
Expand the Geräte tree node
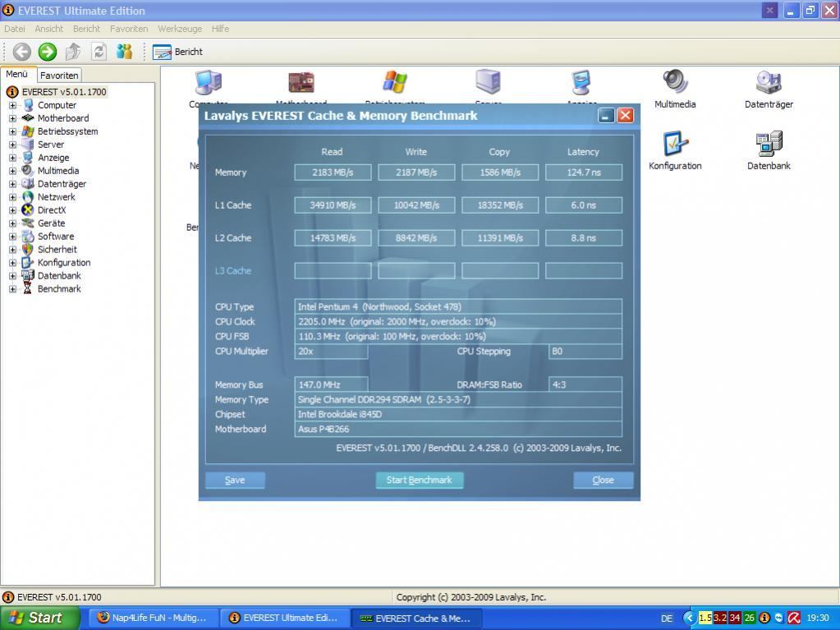coord(12,223)
